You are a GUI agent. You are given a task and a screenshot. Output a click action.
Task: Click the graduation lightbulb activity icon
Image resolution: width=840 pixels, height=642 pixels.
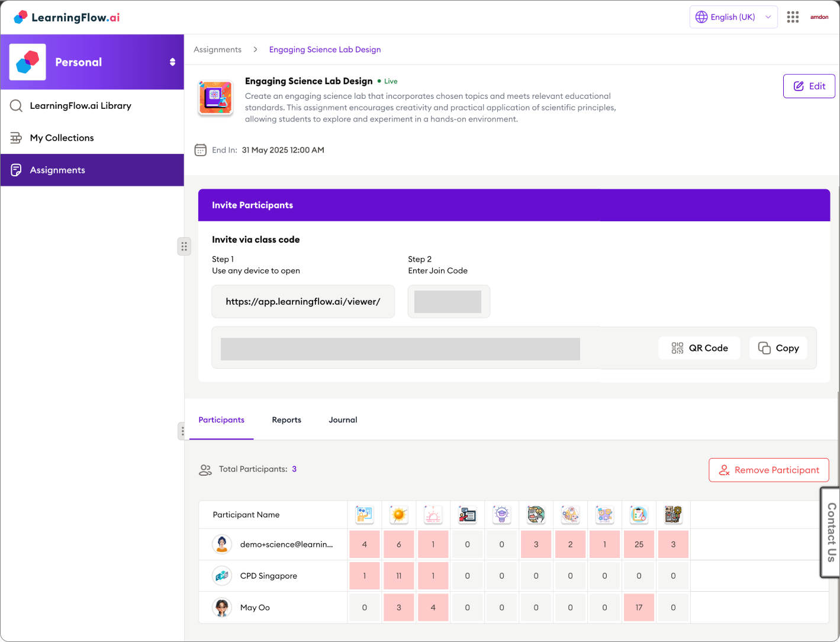coord(501,514)
